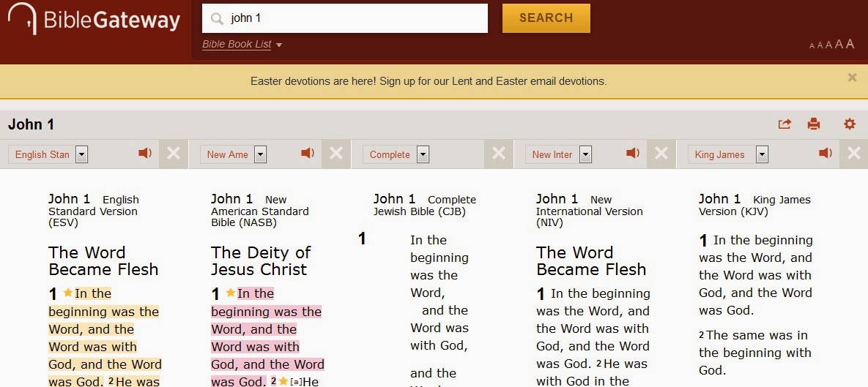The height and width of the screenshot is (387, 868).
Task: Click the 'Complete Jewish Bible (CJB)' label
Action: pyautogui.click(x=425, y=206)
